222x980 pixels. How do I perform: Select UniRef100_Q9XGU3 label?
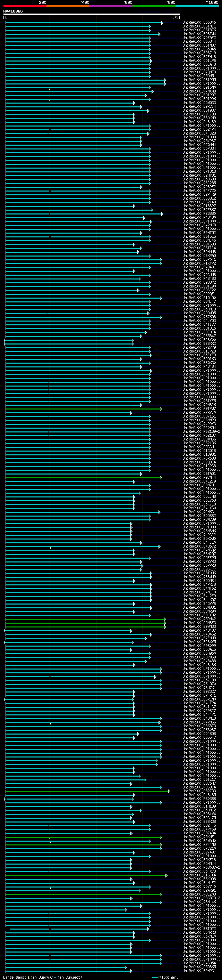pyautogui.click(x=199, y=244)
